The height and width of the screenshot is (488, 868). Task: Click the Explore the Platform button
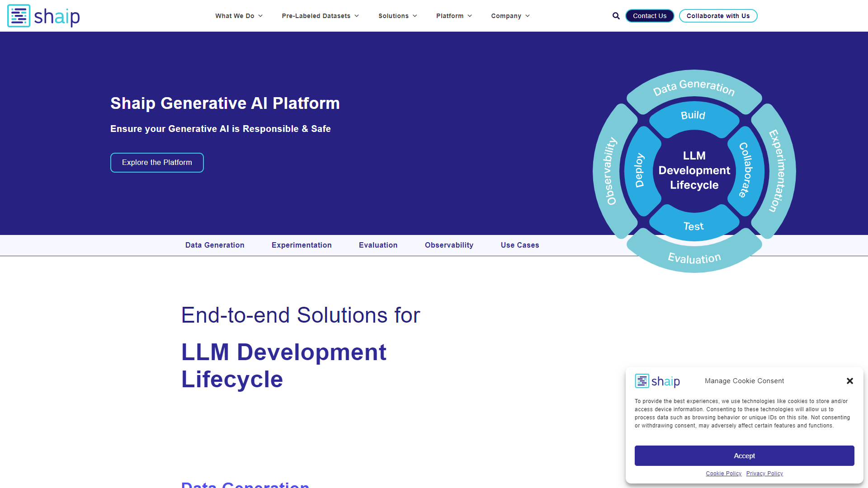pyautogui.click(x=156, y=162)
